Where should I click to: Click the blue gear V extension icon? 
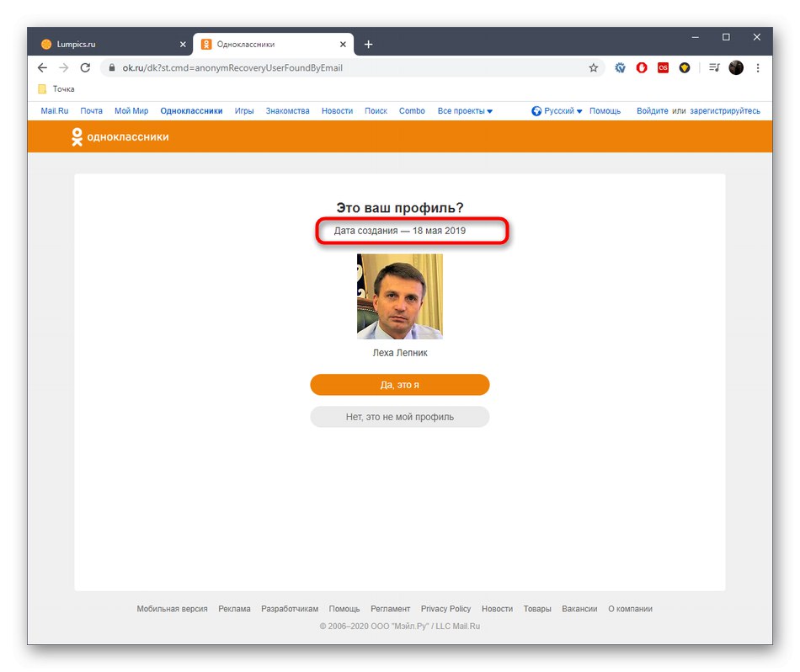click(x=621, y=67)
